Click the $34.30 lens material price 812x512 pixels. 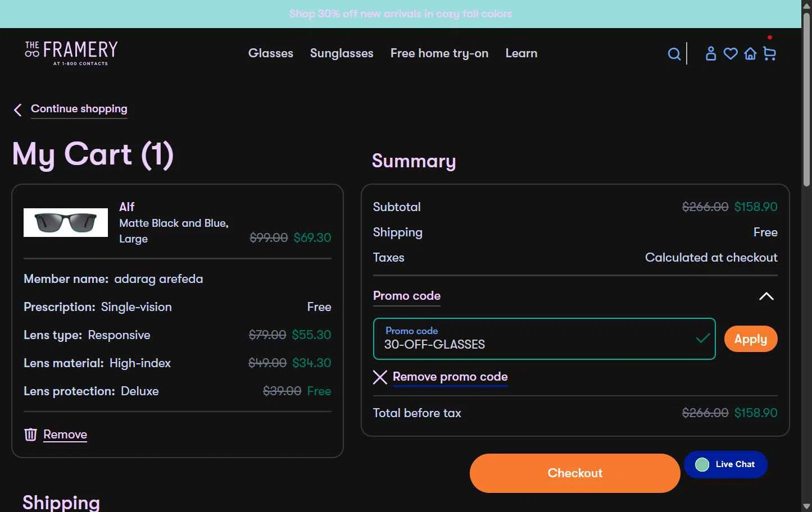pyautogui.click(x=312, y=363)
